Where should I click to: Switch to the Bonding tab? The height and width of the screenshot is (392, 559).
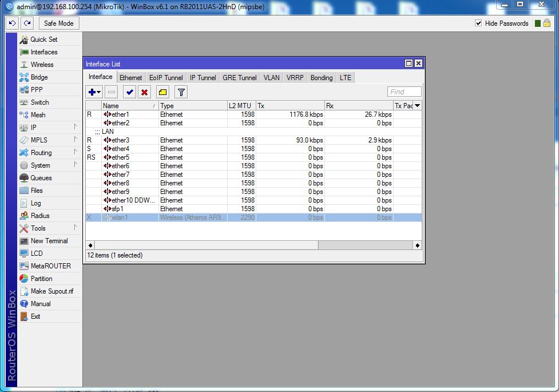click(x=322, y=78)
